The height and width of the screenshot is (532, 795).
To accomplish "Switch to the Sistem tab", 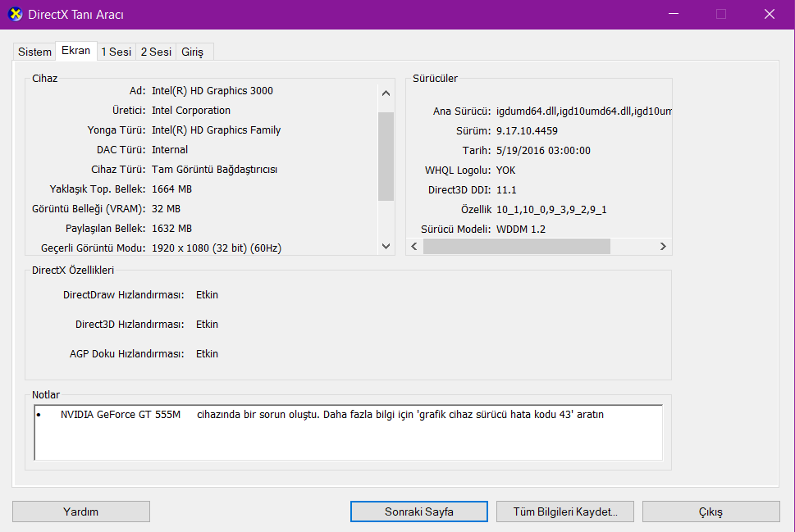I will point(34,52).
